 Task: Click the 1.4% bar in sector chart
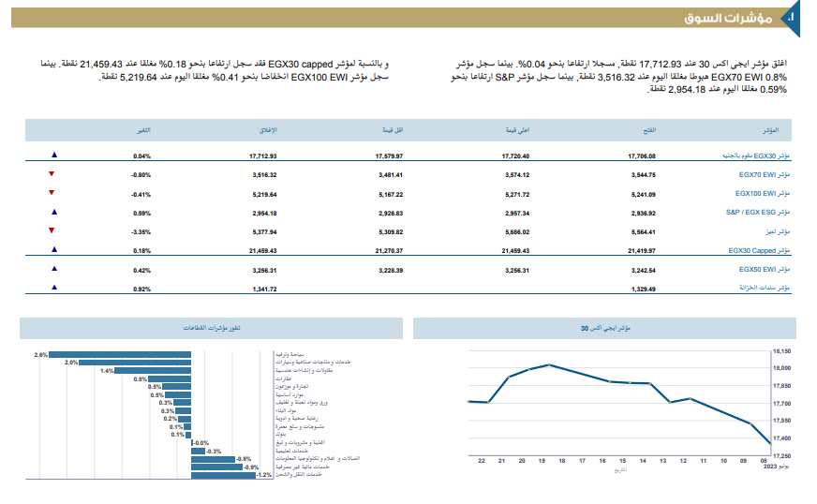pos(154,371)
